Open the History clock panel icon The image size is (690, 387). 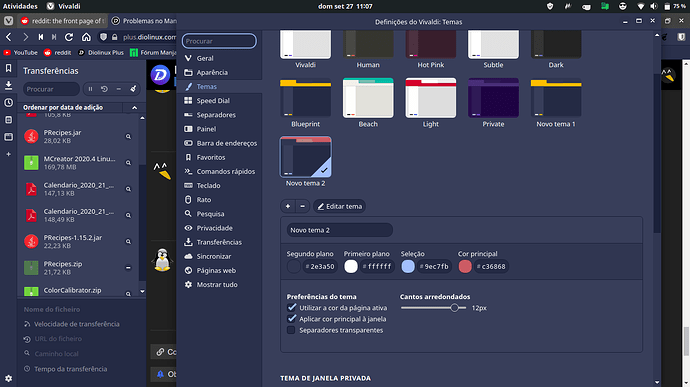click(x=8, y=103)
